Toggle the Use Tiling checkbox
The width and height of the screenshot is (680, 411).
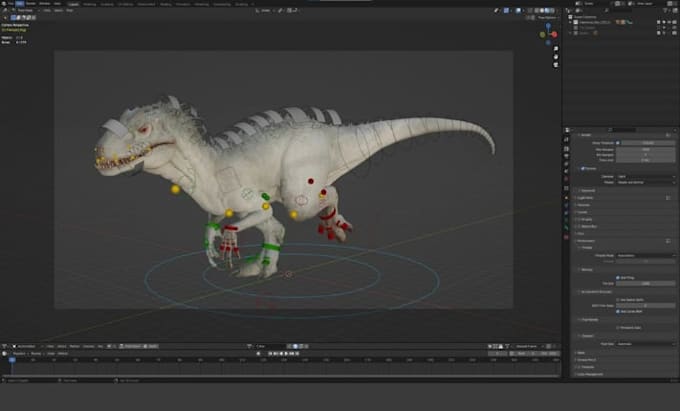618,277
